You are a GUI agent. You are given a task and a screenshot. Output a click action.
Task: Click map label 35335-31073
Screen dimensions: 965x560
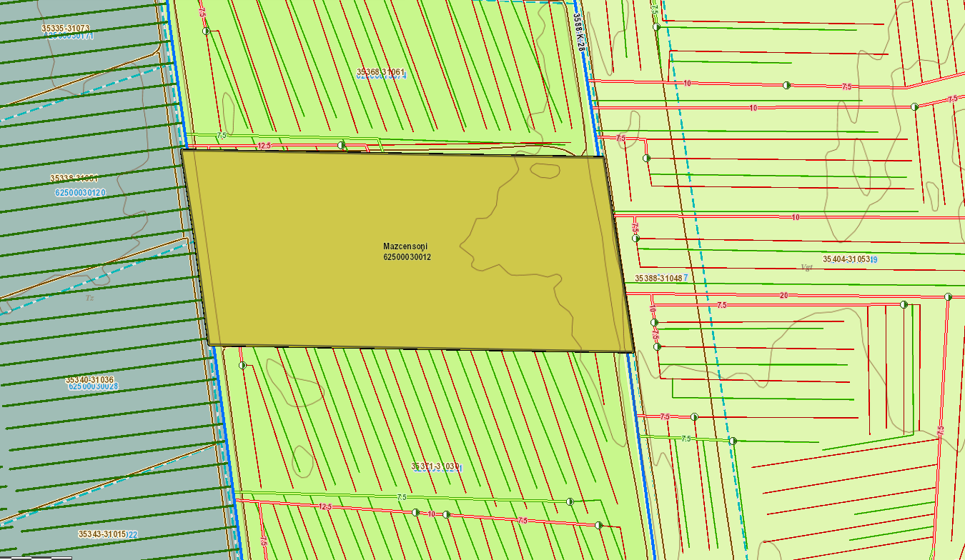(65, 28)
